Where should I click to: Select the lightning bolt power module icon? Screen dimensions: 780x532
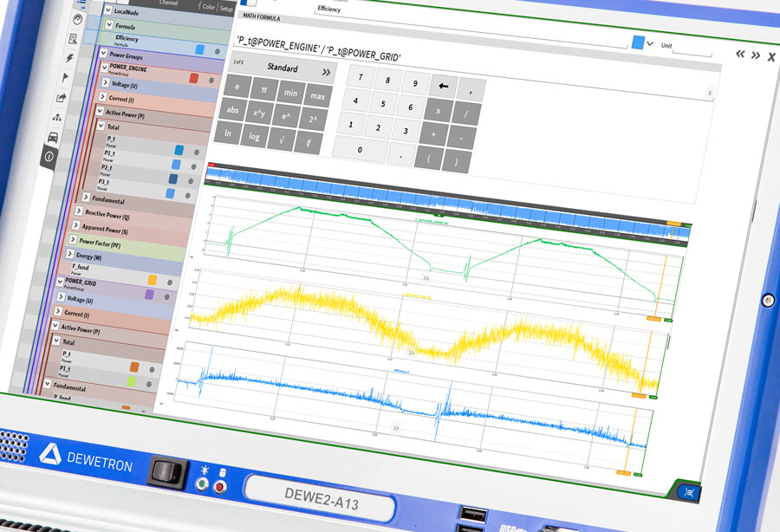[x=69, y=58]
